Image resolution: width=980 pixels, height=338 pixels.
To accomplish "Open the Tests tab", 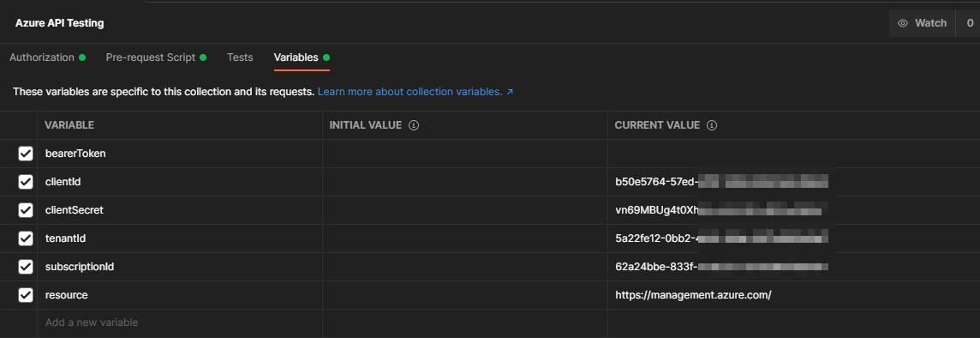I will 240,57.
